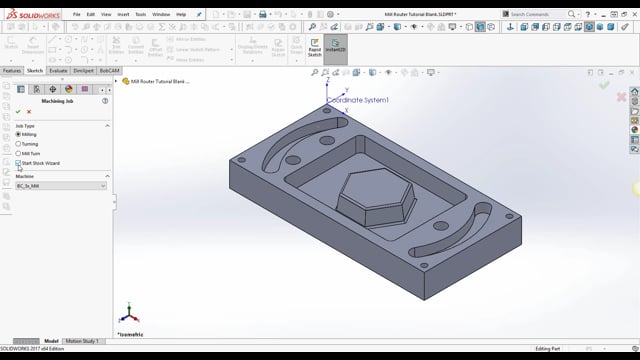Open the Machining Job help icon
Viewport: 640px width, 360px height.
(x=105, y=101)
